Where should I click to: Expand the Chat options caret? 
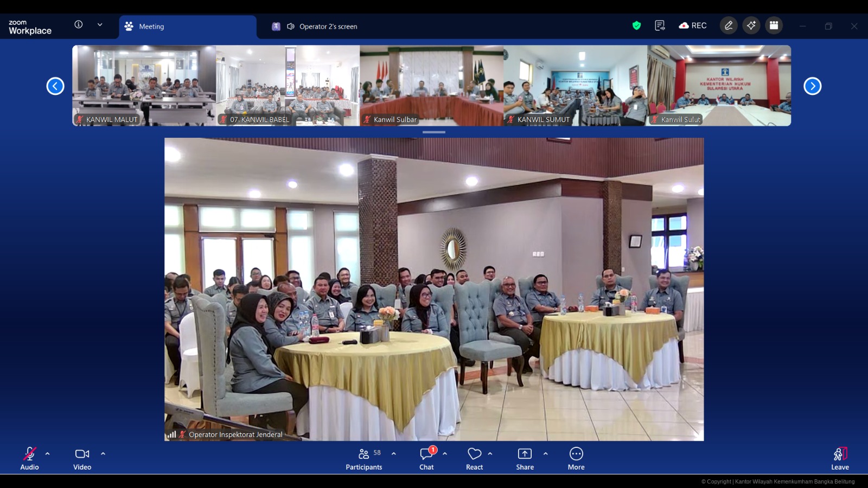point(445,453)
